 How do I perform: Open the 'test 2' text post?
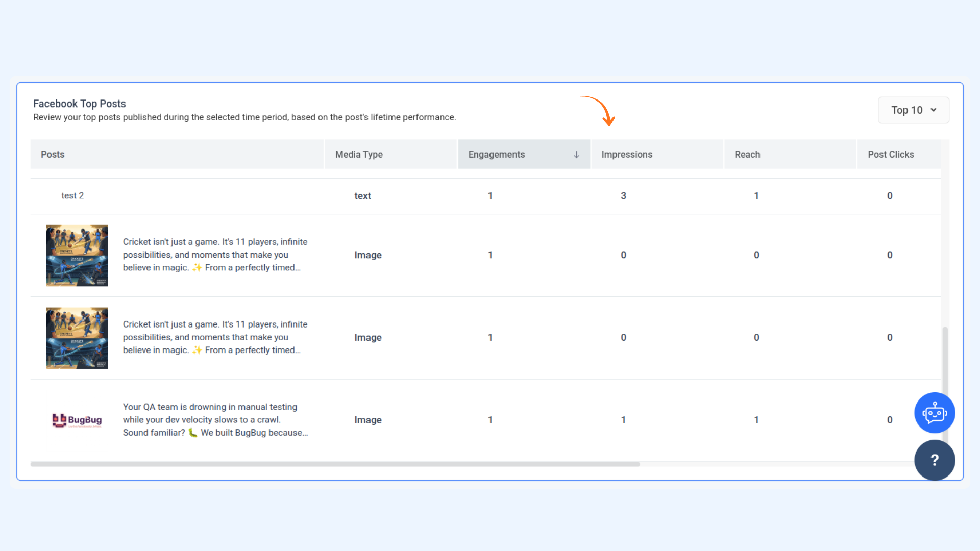pyautogui.click(x=72, y=196)
